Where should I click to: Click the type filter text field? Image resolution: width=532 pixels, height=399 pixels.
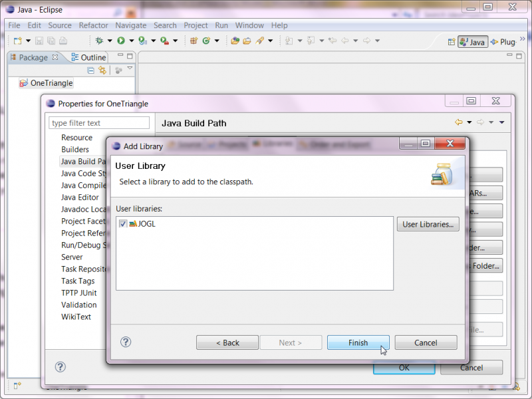100,123
